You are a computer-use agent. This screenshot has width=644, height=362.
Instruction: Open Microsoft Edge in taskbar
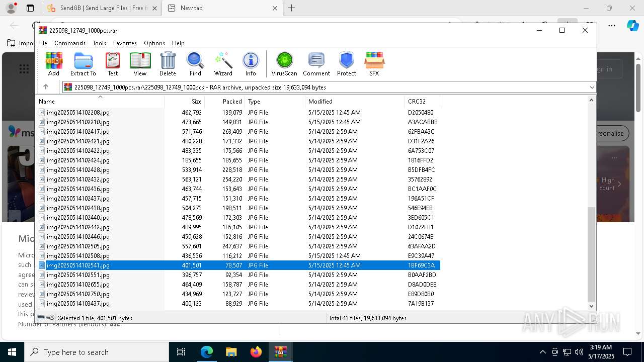(207, 352)
